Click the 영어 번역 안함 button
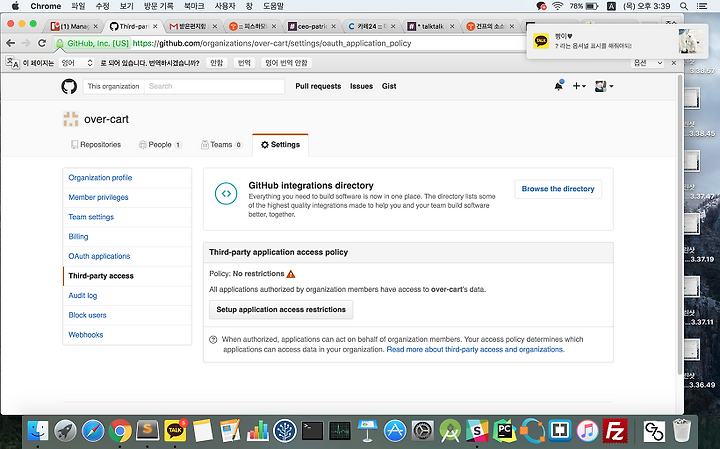The height and width of the screenshot is (449, 720). pyautogui.click(x=287, y=63)
